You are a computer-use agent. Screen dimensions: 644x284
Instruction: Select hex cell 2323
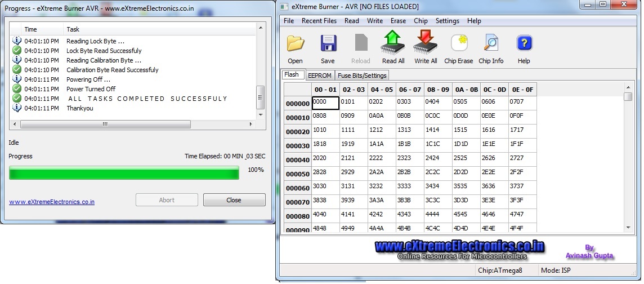tap(410, 159)
